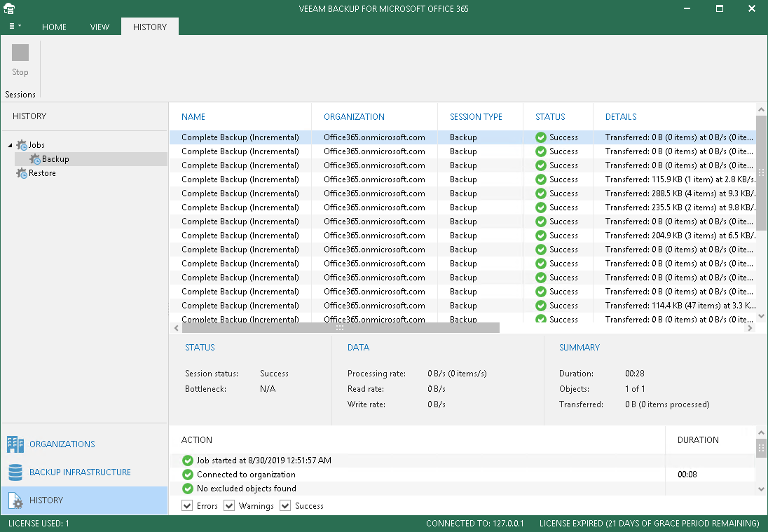Open the BACKUP INFRASTRUCTURE view
The width and height of the screenshot is (768, 532).
click(80, 472)
